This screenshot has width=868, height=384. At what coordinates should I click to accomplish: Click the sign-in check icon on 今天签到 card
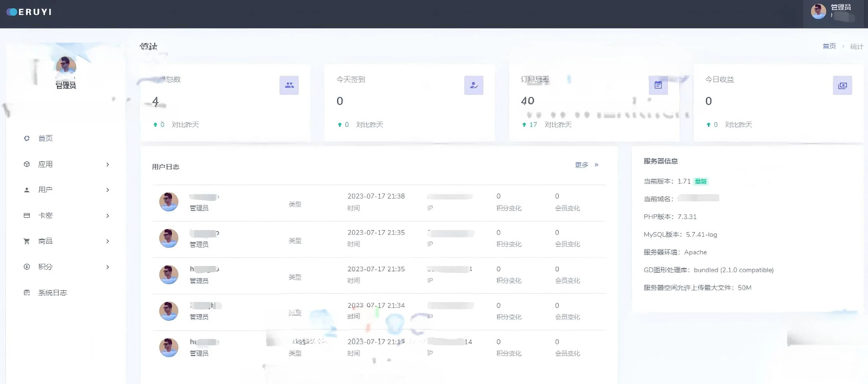pyautogui.click(x=474, y=85)
